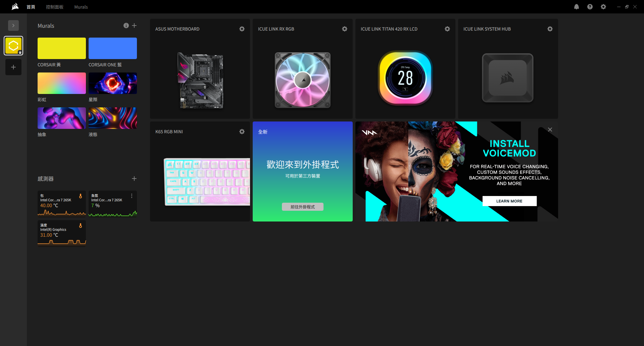Open ICUE LINK SYSTEM HUB gear settings
644x346 pixels.
[550, 29]
